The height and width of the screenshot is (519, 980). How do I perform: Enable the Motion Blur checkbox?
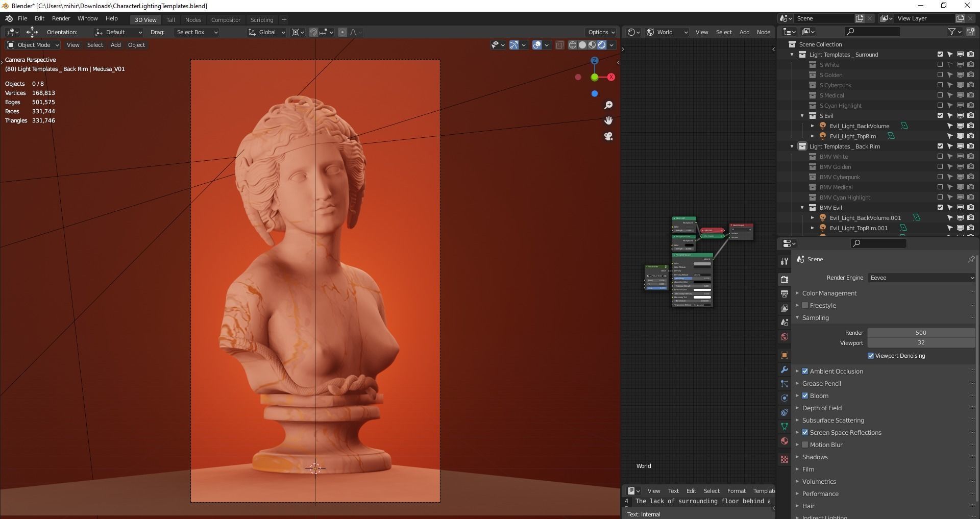coord(805,444)
